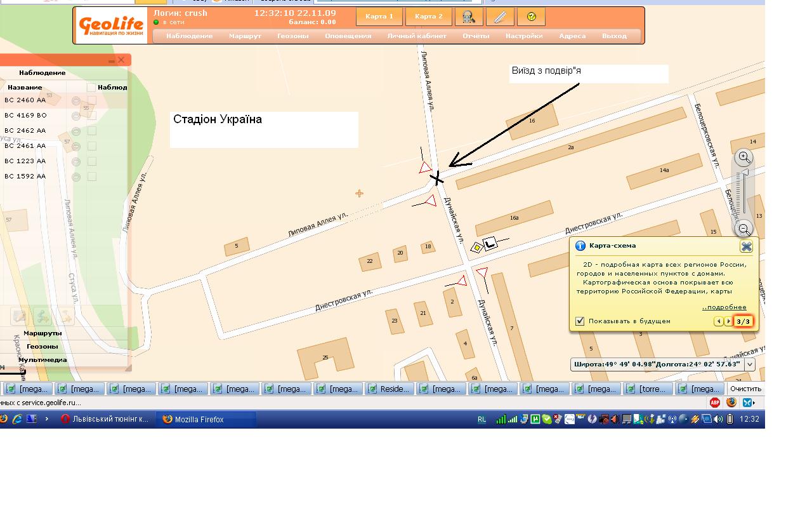Image resolution: width=812 pixels, height=508 pixels.
Task: Open the Личный кабинет menu
Action: pyautogui.click(x=417, y=36)
